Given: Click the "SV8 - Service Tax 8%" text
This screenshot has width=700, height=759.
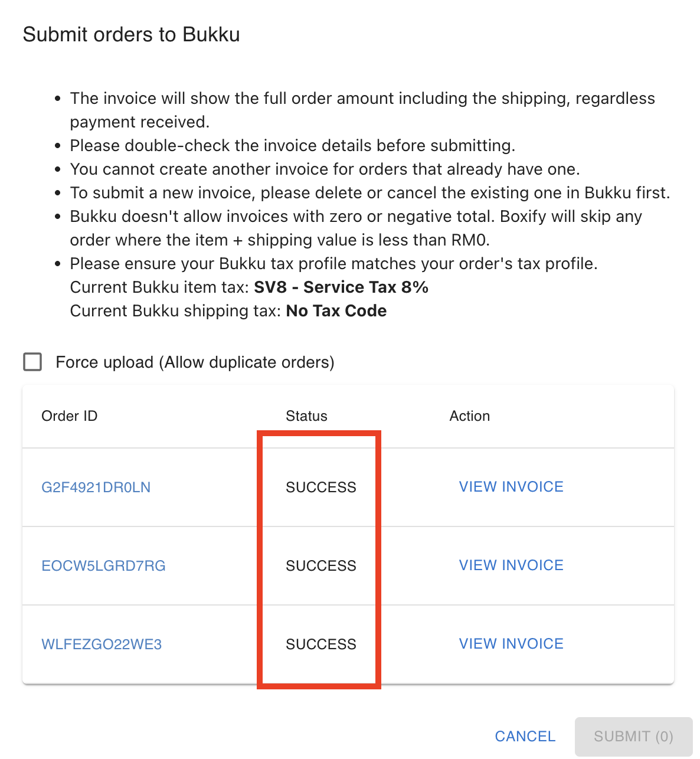Looking at the screenshot, I should pos(341,287).
